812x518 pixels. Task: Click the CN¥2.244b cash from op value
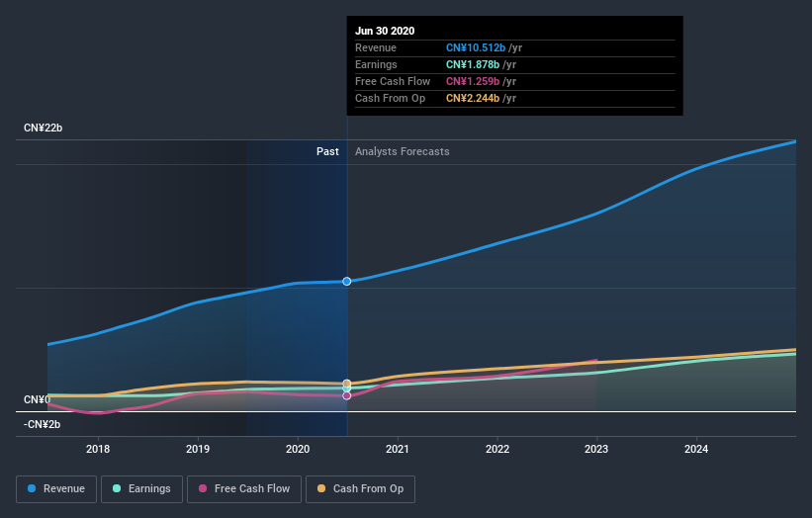473,98
